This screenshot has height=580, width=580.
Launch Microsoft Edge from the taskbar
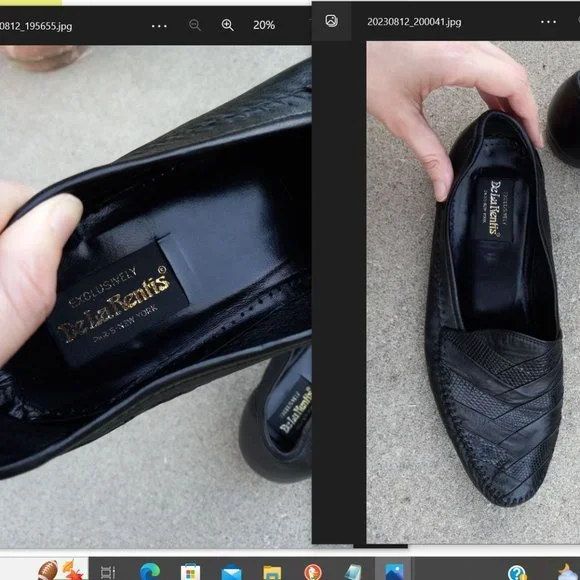click(150, 572)
